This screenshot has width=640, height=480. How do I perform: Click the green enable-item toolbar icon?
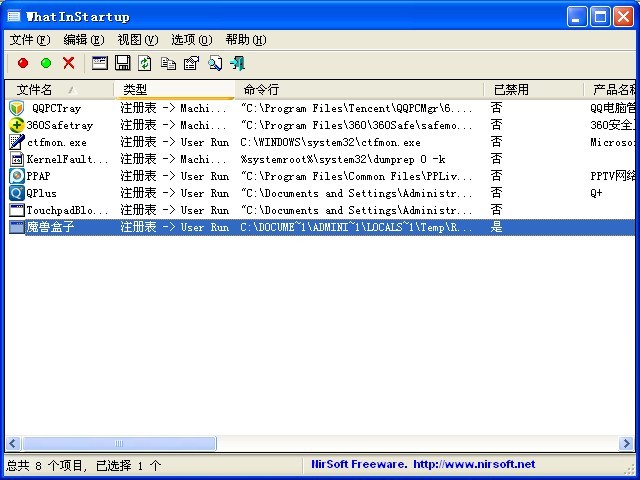45,63
